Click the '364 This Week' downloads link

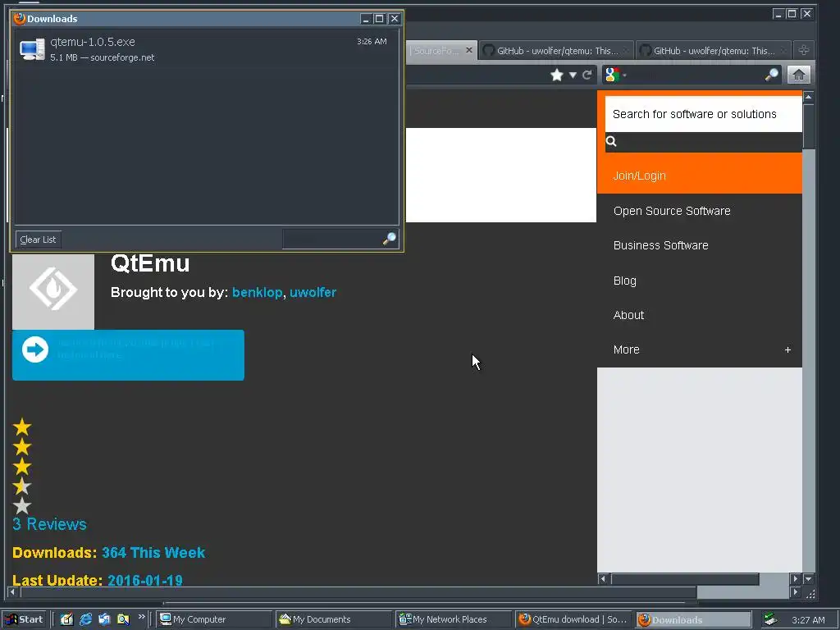[153, 552]
